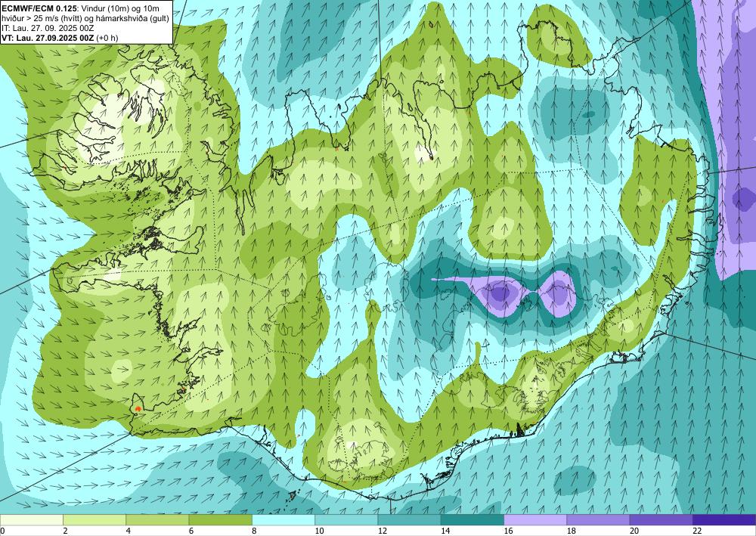Click the 10–12 m/s light teal legend swatch
The width and height of the screenshot is (756, 536).
point(346,520)
